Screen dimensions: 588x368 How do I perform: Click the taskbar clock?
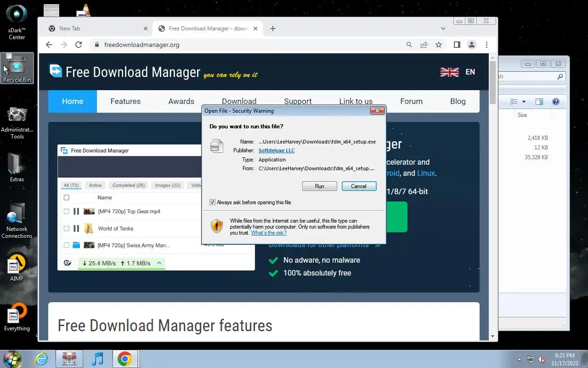pyautogui.click(x=565, y=359)
